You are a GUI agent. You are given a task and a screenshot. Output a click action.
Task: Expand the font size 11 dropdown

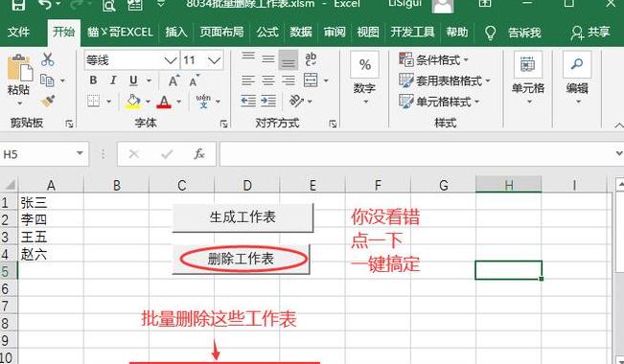tap(214, 60)
